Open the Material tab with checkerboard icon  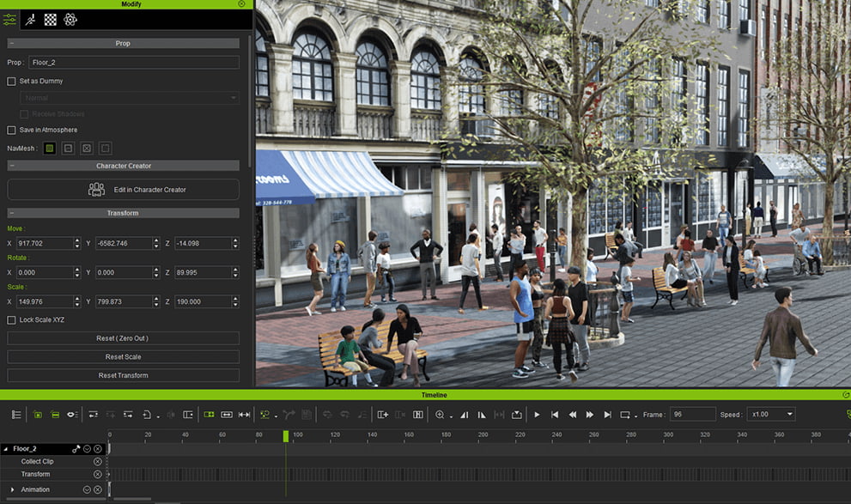pyautogui.click(x=51, y=19)
